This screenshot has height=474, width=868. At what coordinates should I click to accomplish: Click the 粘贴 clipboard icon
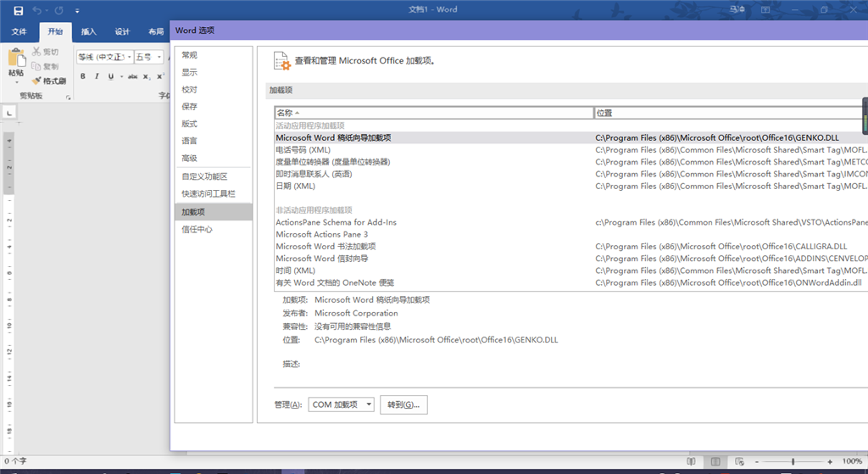pos(17,58)
